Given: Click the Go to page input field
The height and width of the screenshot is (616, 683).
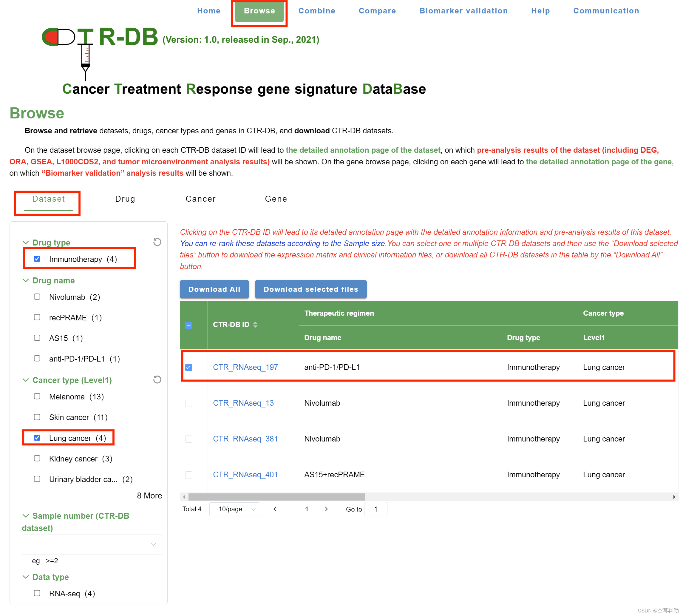Looking at the screenshot, I should [x=375, y=509].
